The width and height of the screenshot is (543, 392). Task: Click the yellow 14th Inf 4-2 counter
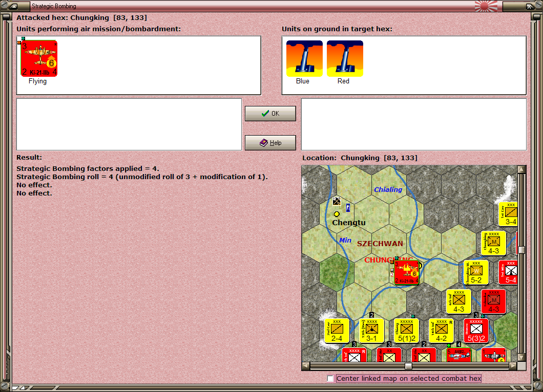441,331
